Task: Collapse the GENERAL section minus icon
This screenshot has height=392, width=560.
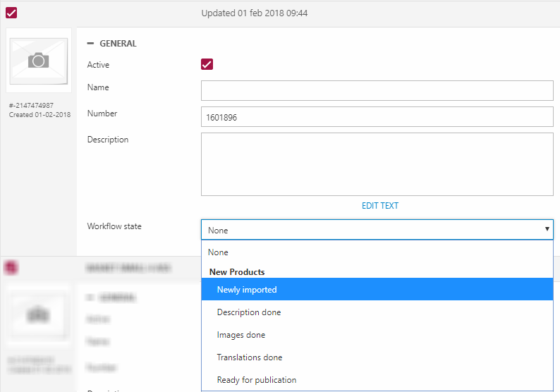Action: [90, 44]
